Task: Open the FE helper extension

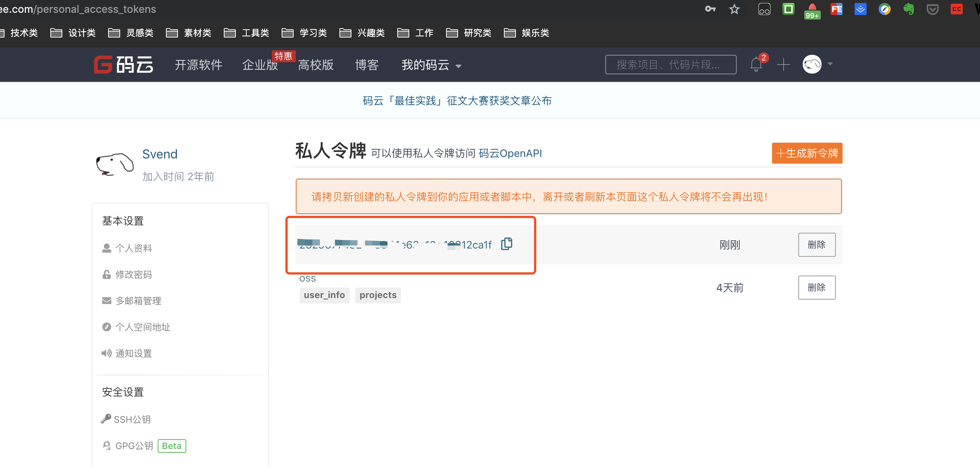Action: 837,9
